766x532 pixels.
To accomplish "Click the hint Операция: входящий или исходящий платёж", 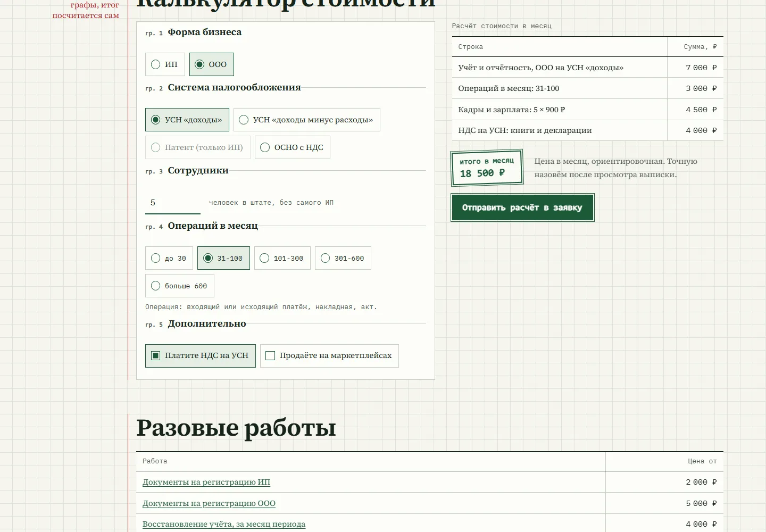I will coord(261,307).
